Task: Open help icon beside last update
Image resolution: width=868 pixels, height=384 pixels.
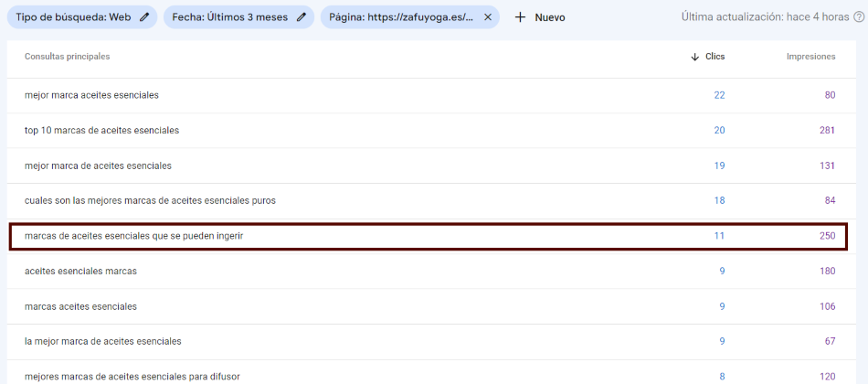Action: coord(859,17)
